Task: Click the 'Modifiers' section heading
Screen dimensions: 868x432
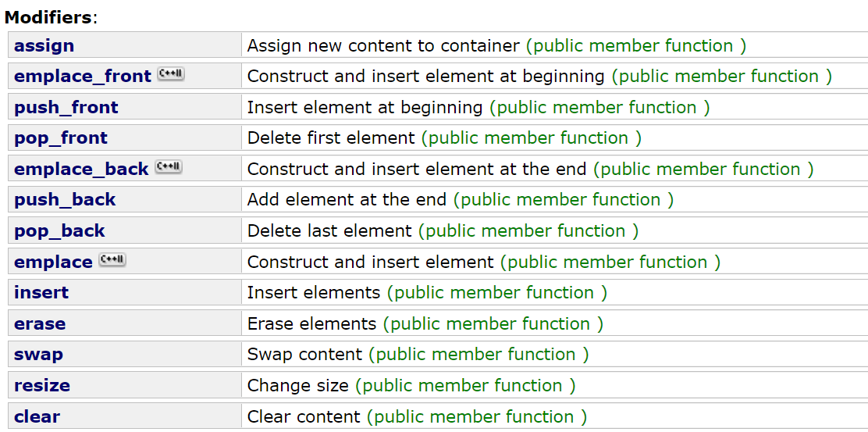Action: tap(48, 17)
